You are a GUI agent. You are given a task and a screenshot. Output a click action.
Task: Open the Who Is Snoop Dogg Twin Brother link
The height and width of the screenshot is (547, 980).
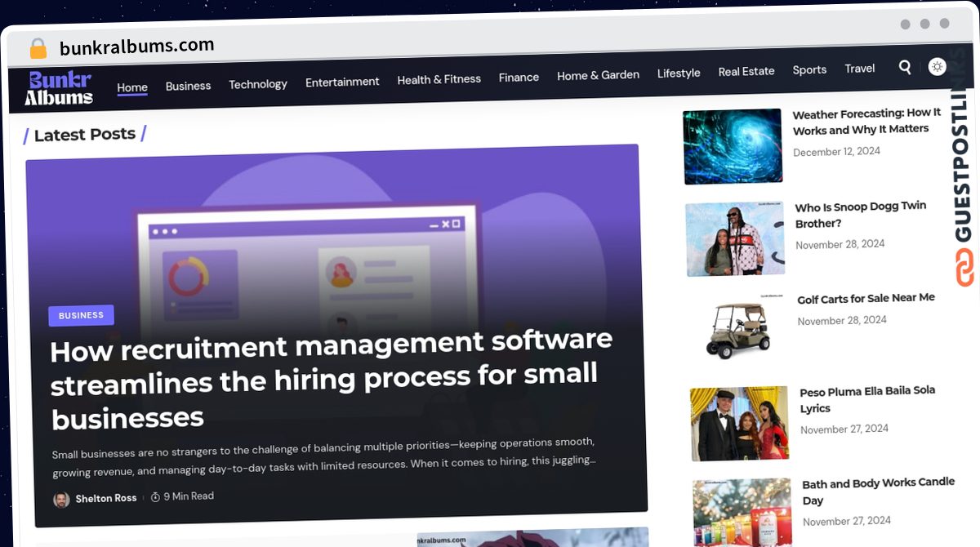(x=861, y=215)
